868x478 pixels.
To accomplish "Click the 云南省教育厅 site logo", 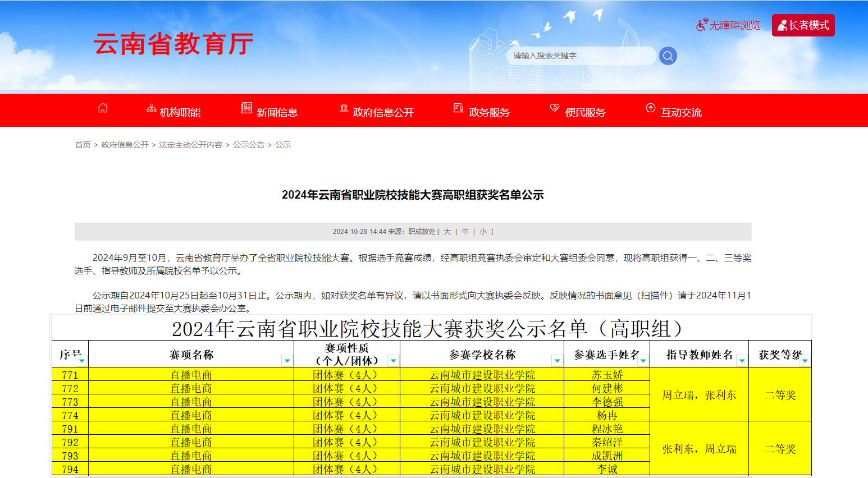I will click(x=173, y=44).
